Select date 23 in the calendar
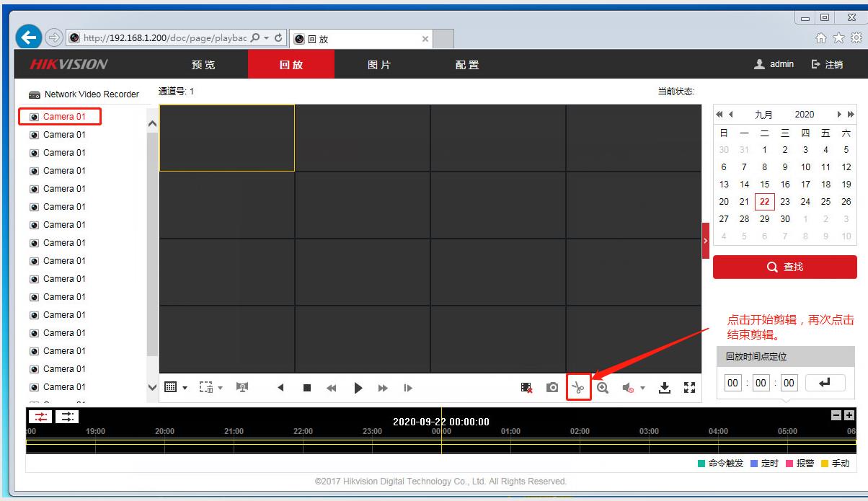 [x=785, y=202]
